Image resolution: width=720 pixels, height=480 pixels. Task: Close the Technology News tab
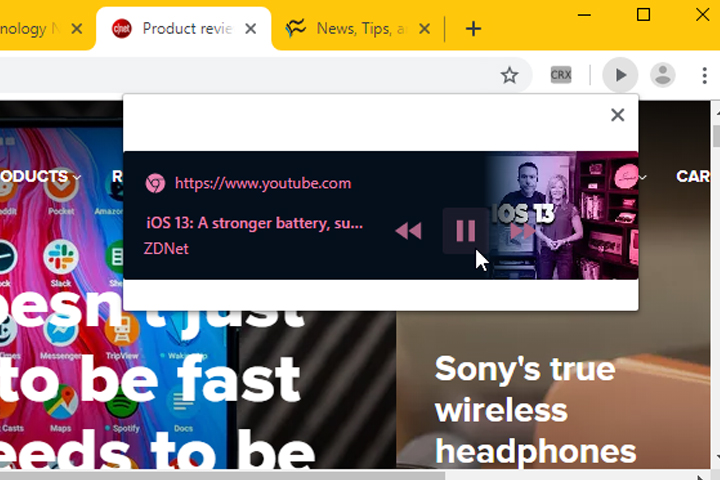click(77, 29)
